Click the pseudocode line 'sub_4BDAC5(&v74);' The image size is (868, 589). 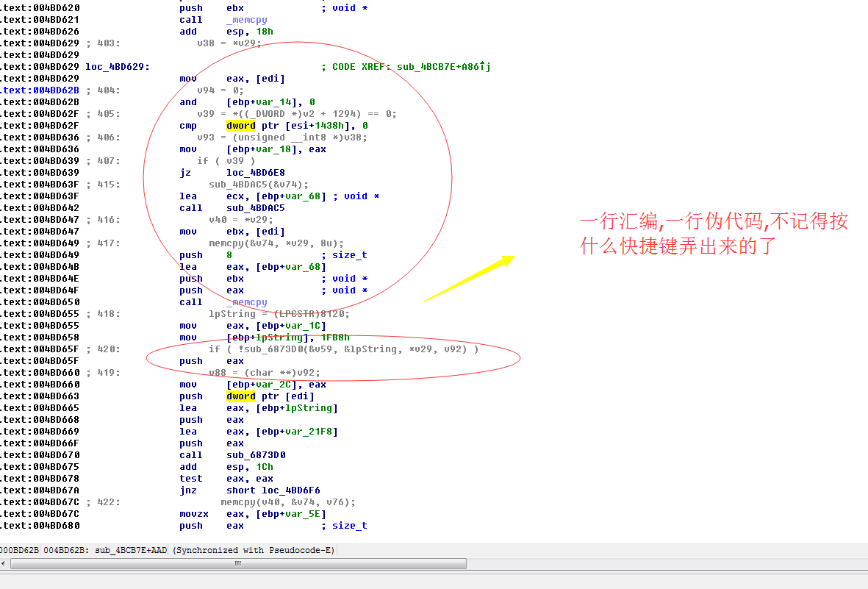tap(259, 185)
